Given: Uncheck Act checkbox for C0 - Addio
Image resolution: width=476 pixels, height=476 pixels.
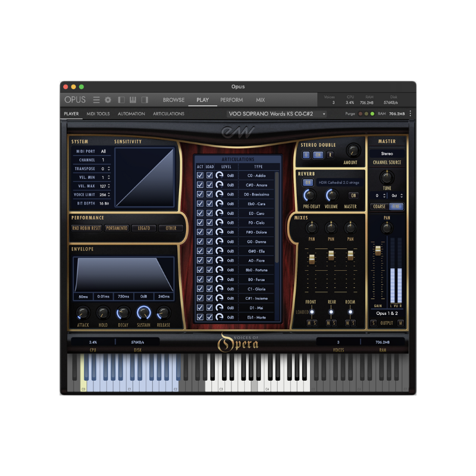Looking at the screenshot, I should [x=200, y=176].
